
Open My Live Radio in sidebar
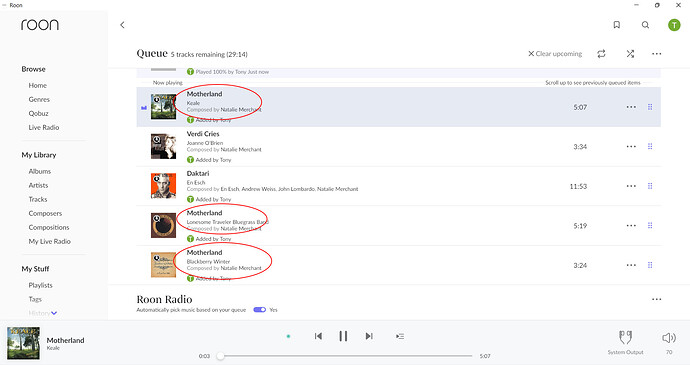tap(49, 242)
